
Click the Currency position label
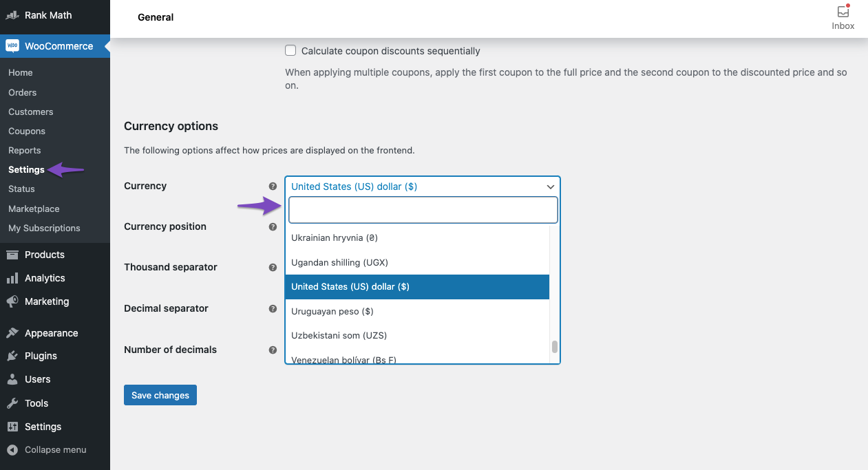[165, 226]
